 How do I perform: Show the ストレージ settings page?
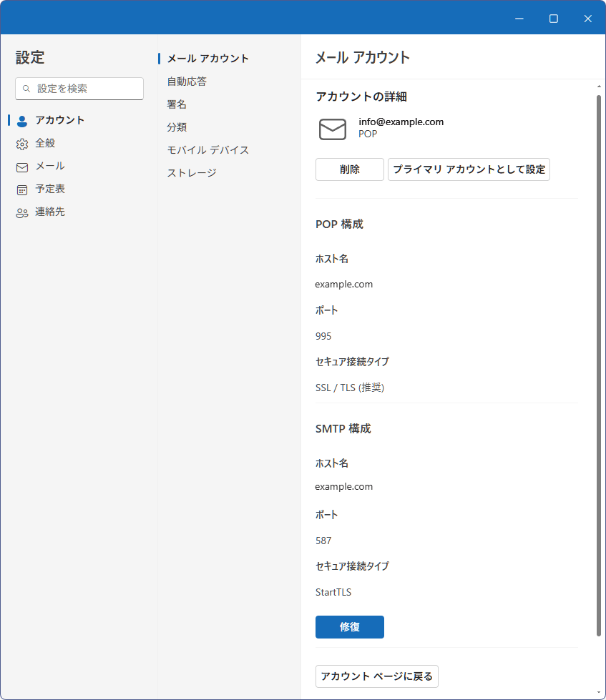coord(191,173)
